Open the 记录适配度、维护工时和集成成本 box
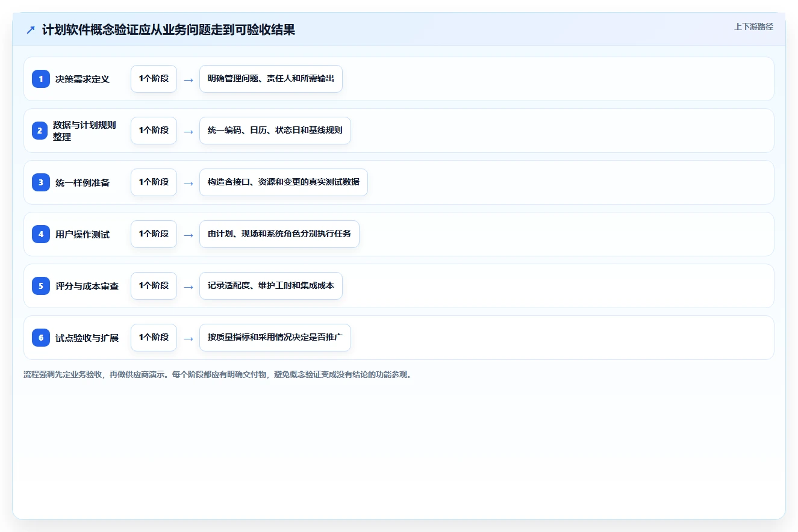798x532 pixels. pyautogui.click(x=271, y=286)
